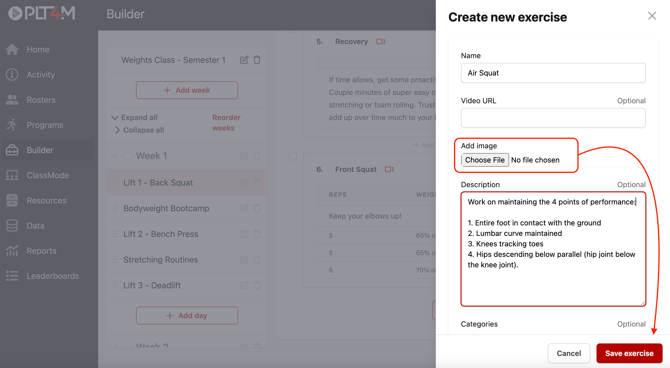Click Save exercise button

pyautogui.click(x=629, y=353)
